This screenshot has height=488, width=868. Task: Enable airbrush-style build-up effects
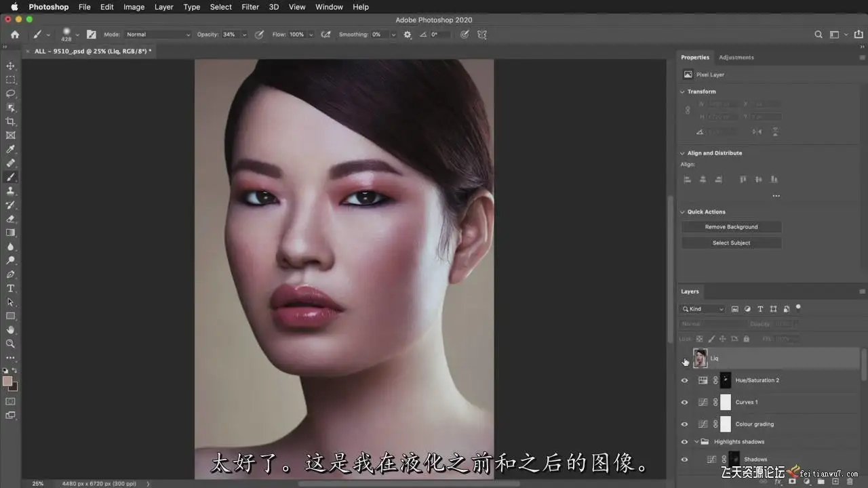tap(325, 35)
